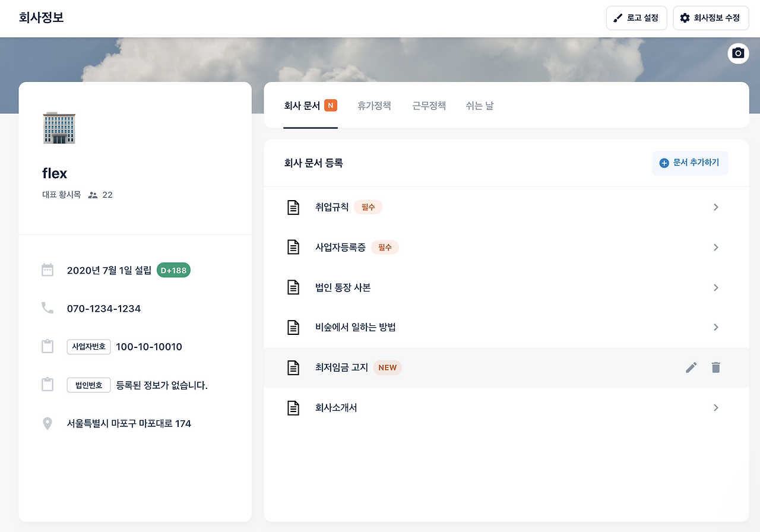Click the company building logo image
This screenshot has width=760, height=532.
(x=59, y=128)
